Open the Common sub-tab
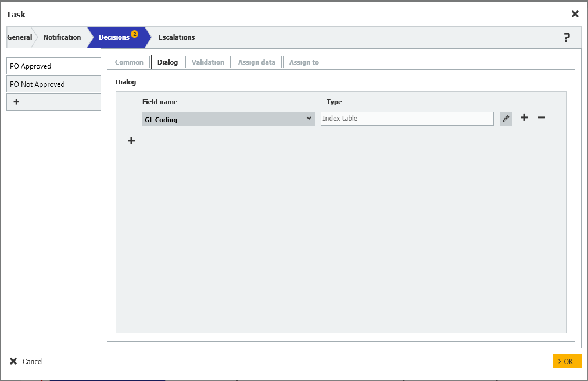This screenshot has height=381, width=588. point(129,62)
